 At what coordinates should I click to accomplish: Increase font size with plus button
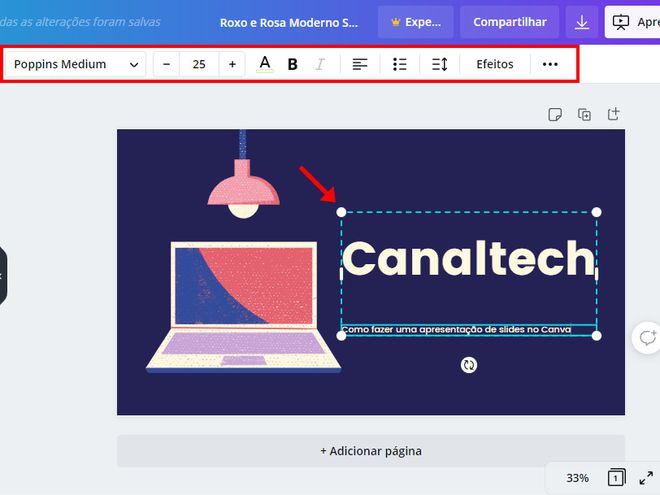pos(232,64)
